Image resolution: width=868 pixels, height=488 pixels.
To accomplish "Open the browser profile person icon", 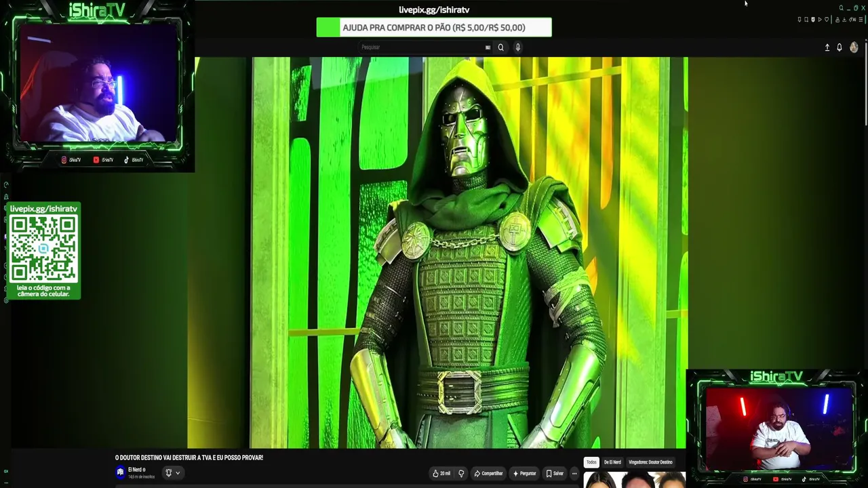I will [x=837, y=20].
